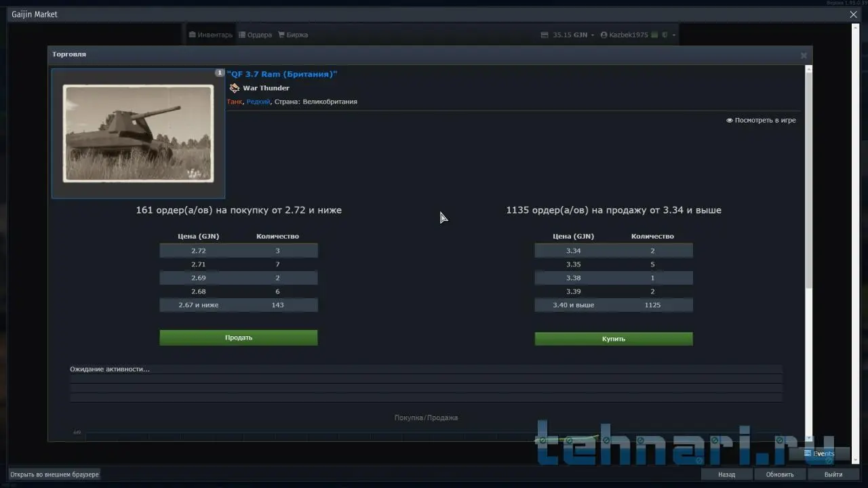Open the Ордера tab
The width and height of the screenshot is (868, 488).
255,35
